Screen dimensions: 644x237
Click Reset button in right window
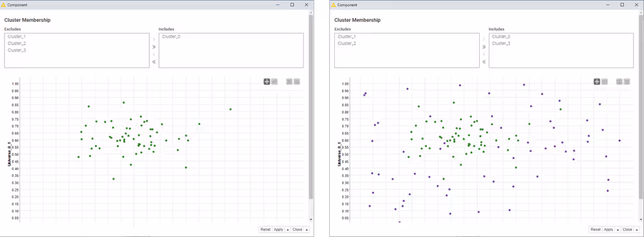click(x=596, y=230)
